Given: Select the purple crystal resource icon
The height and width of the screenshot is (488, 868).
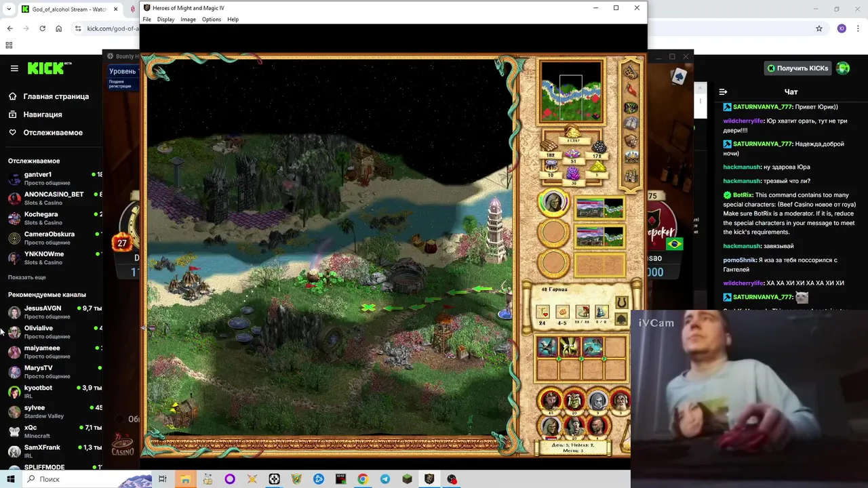Looking at the screenshot, I should click(574, 175).
